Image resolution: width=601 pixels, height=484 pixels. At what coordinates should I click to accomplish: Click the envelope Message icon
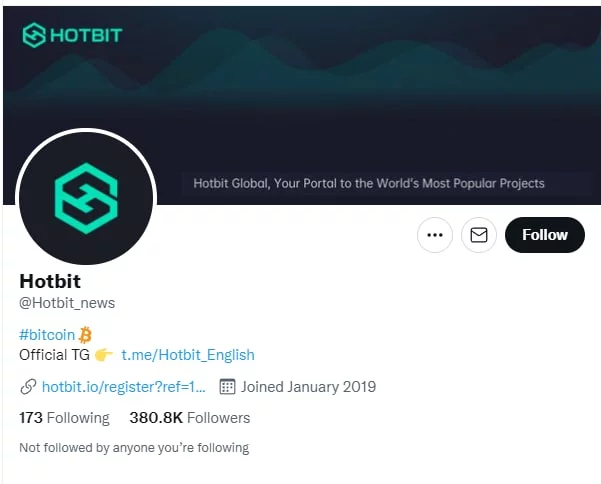(479, 235)
